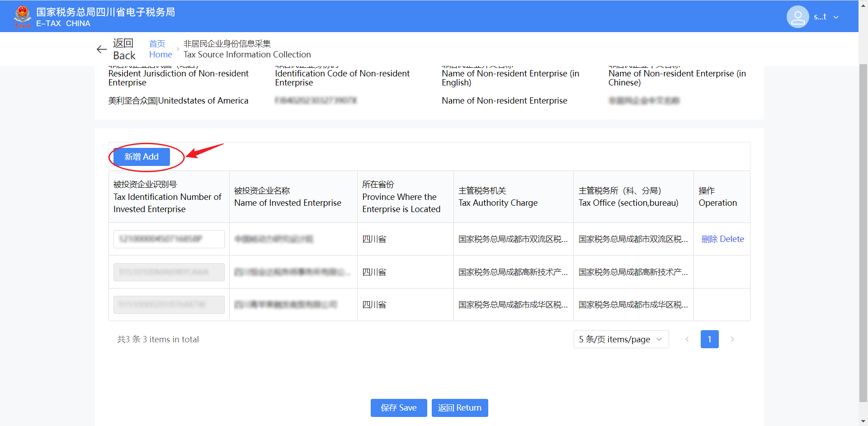Screen dimensions: 868x426
Task: Click the back arrow icon
Action: click(102, 49)
